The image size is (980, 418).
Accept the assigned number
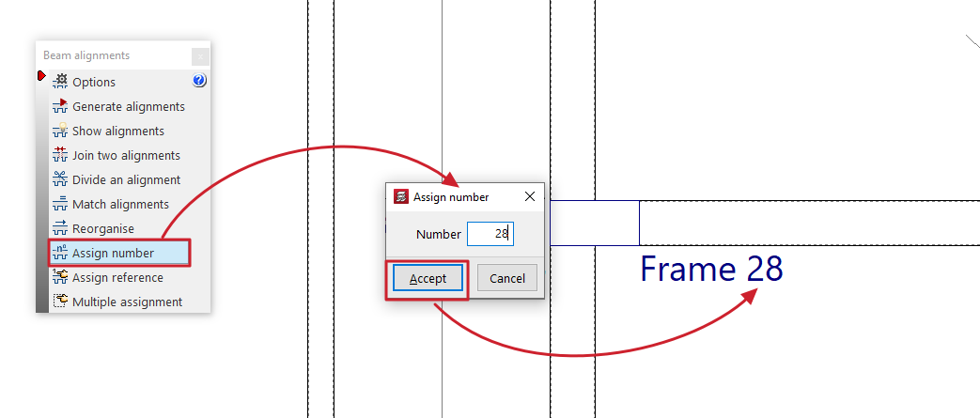pyautogui.click(x=428, y=278)
